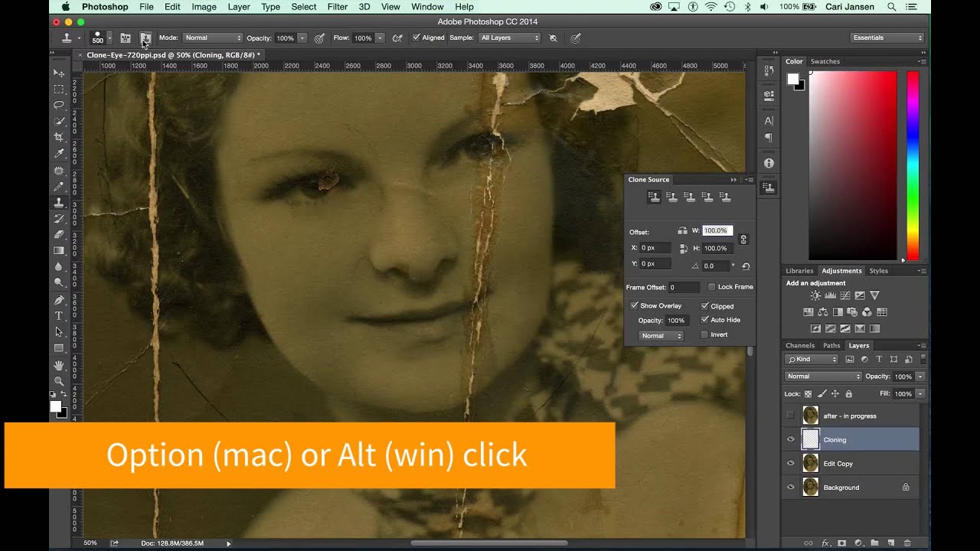Pick a color in the color field
This screenshot has width=980, height=551.
tap(852, 166)
